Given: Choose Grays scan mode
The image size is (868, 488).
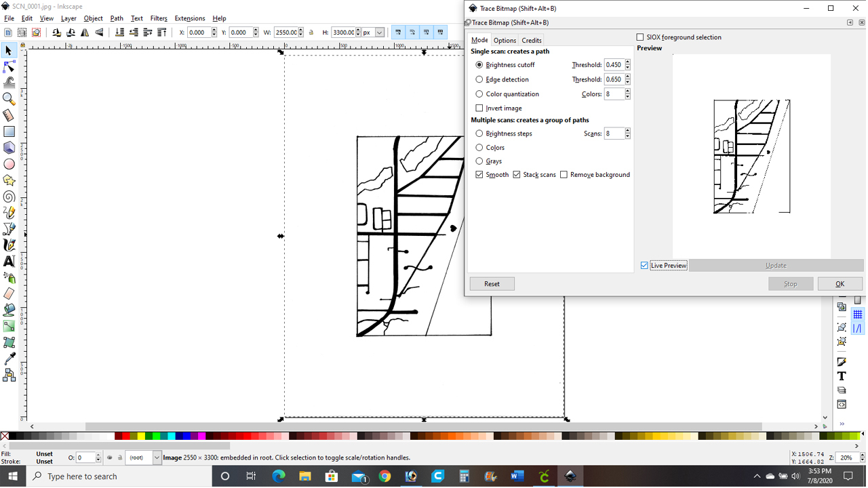Looking at the screenshot, I should coord(479,161).
